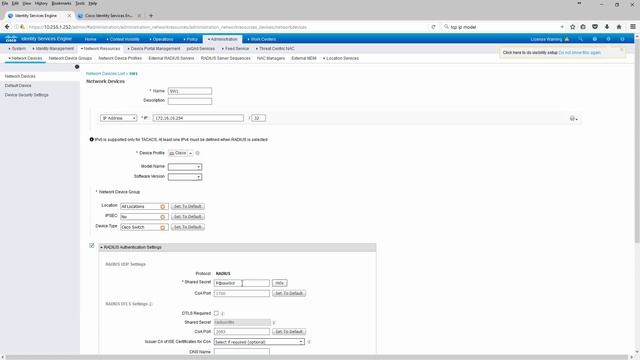The width and height of the screenshot is (640, 360).
Task: Click the Pocket shield icon in toolbar
Action: point(595,27)
